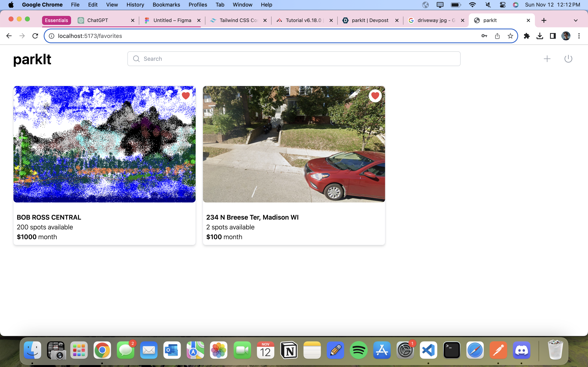Toggle Chrome side panel icon
Image resolution: width=588 pixels, height=367 pixels.
(x=553, y=36)
